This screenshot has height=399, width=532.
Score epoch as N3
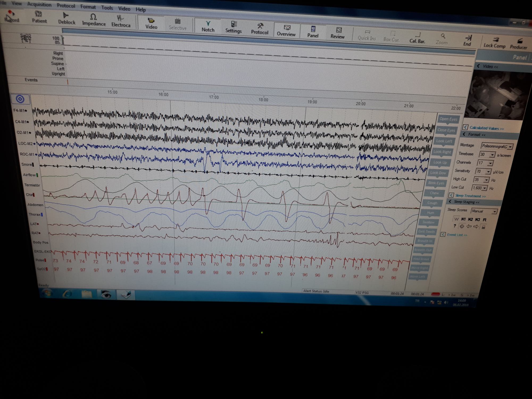[477, 220]
